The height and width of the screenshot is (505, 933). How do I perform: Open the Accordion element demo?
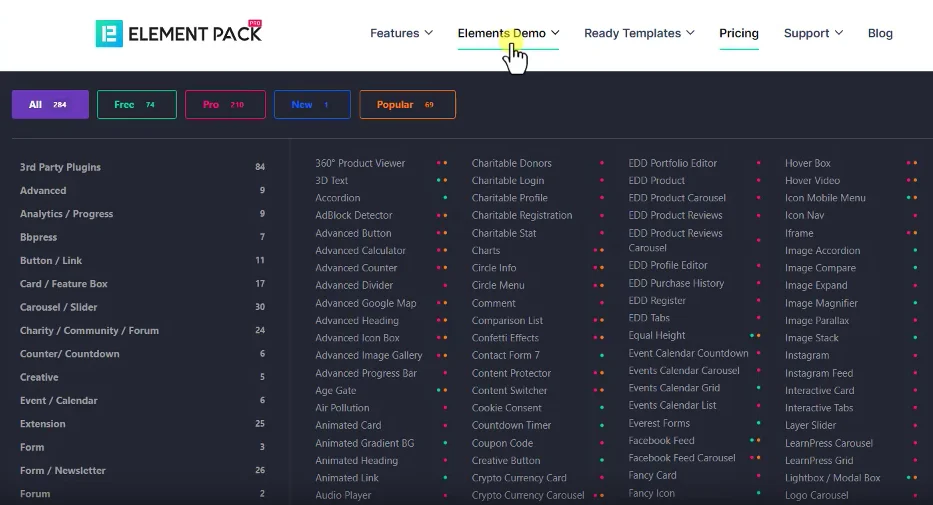tap(337, 197)
